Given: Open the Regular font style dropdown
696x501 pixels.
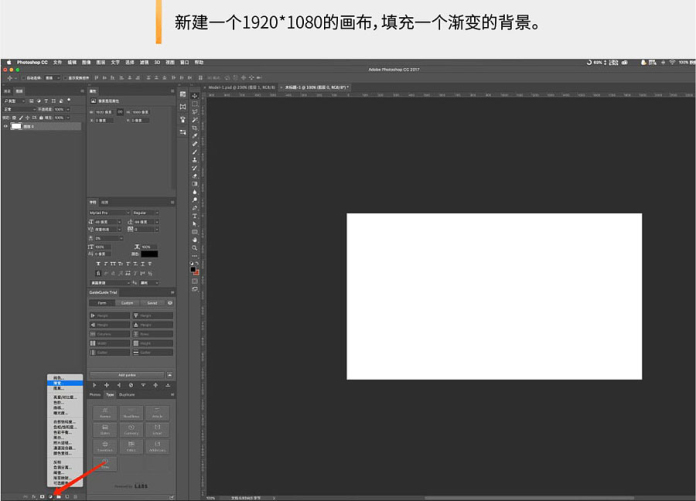Looking at the screenshot, I should 145,212.
